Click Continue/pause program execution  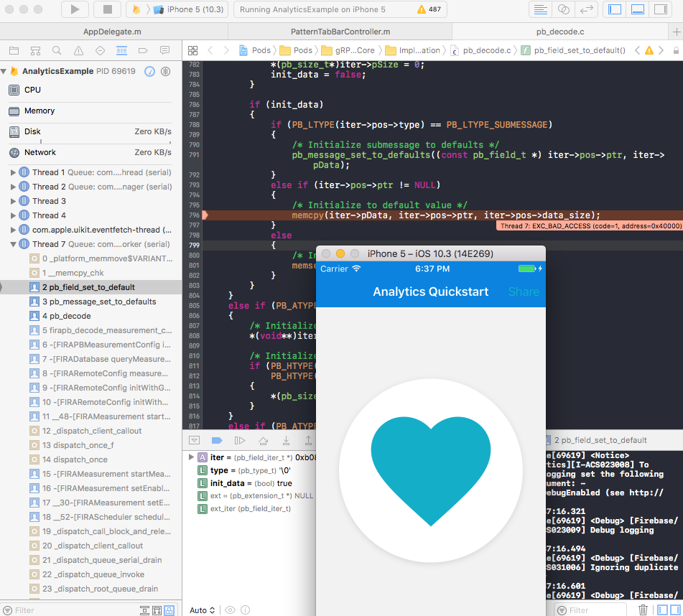[240, 441]
